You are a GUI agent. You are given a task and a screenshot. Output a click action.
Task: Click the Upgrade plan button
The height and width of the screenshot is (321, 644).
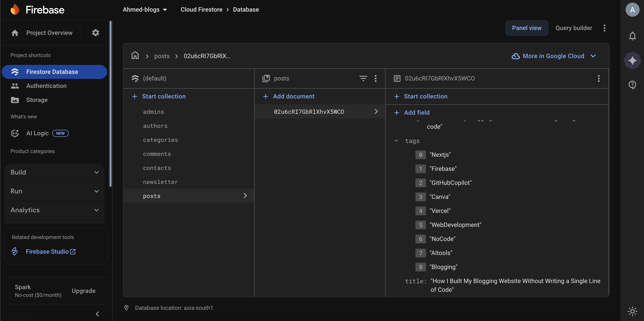coord(84,291)
